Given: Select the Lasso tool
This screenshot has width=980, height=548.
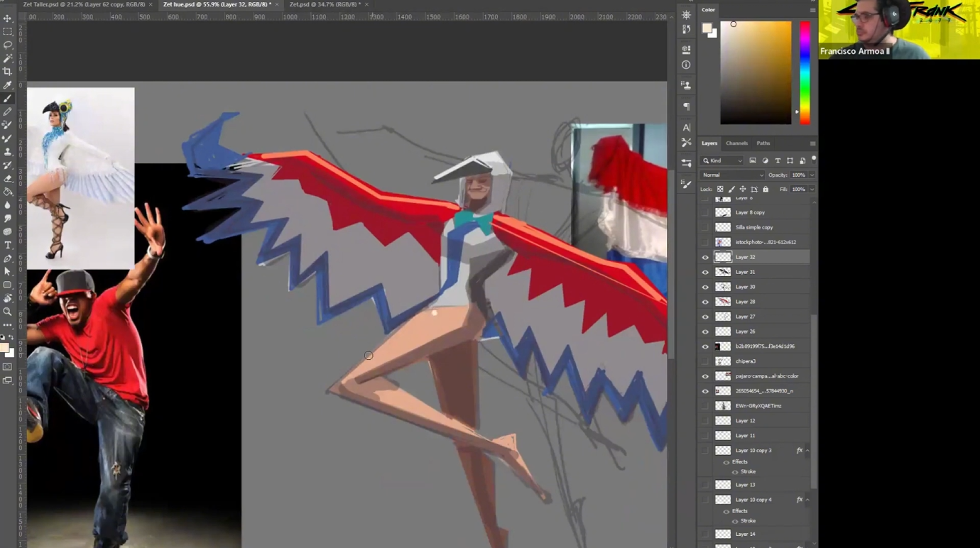Looking at the screenshot, I should pyautogui.click(x=8, y=45).
